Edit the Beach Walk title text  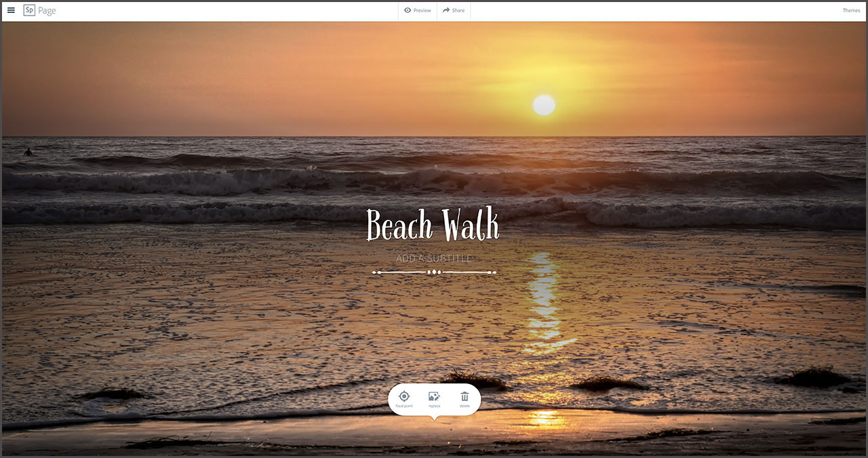[433, 225]
